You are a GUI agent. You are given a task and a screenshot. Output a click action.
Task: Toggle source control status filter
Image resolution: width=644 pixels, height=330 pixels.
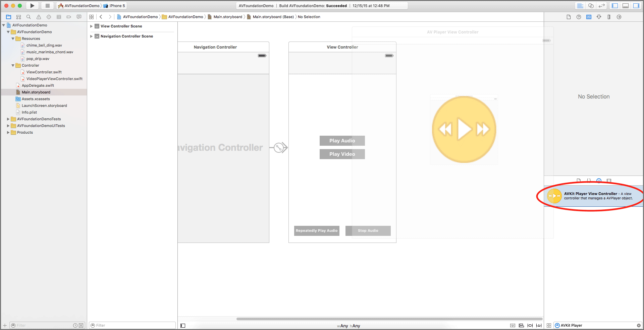pos(81,325)
